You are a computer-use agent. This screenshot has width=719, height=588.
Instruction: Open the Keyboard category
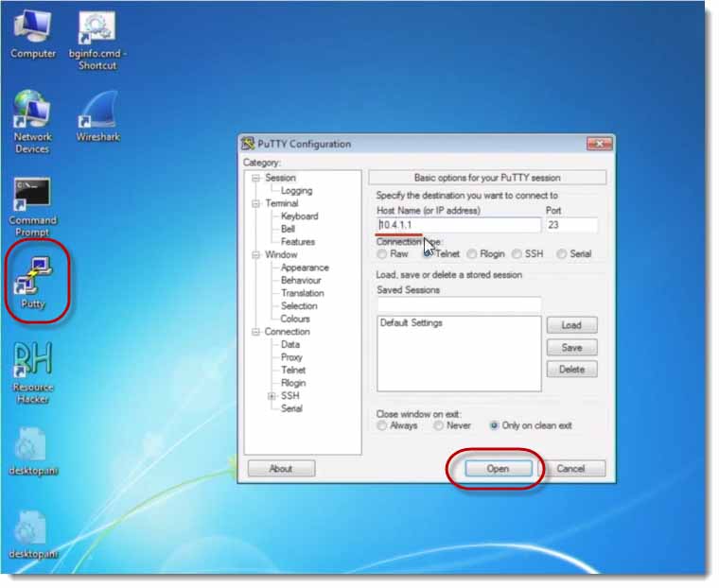(300, 216)
